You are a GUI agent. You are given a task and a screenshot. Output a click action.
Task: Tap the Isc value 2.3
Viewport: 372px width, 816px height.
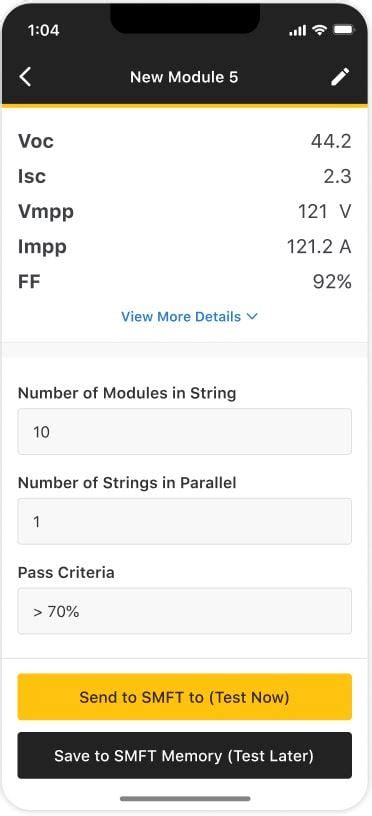point(337,176)
